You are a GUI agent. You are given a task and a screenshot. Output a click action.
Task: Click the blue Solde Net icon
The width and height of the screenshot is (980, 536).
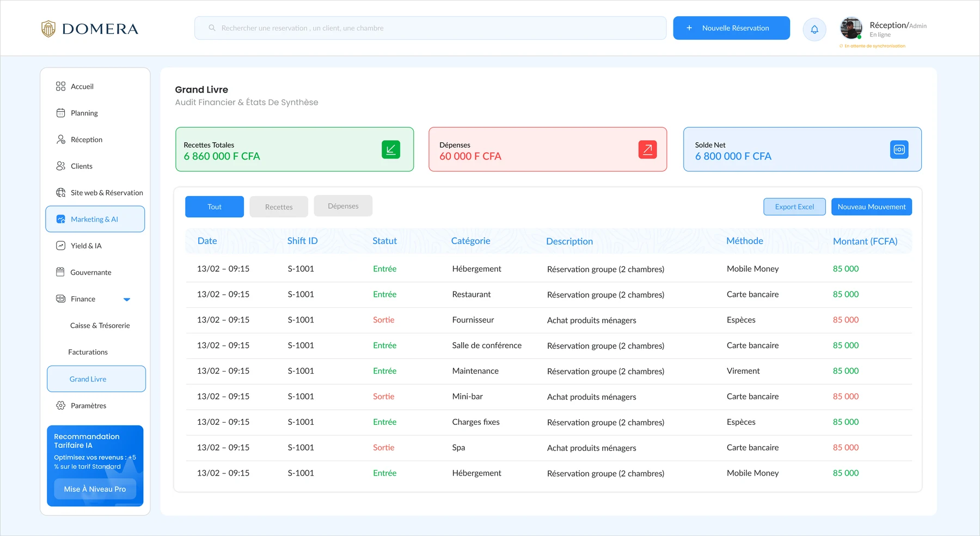coord(899,149)
